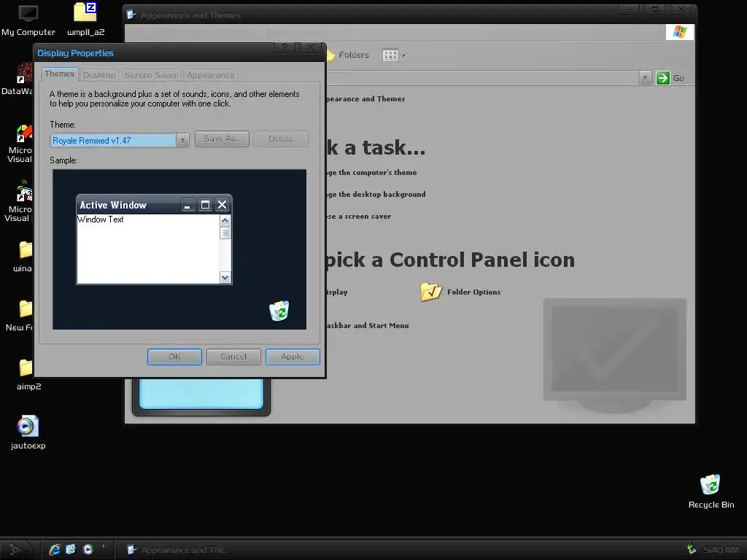
Task: Click the Appearance and Themes title bar icon
Action: pos(131,15)
